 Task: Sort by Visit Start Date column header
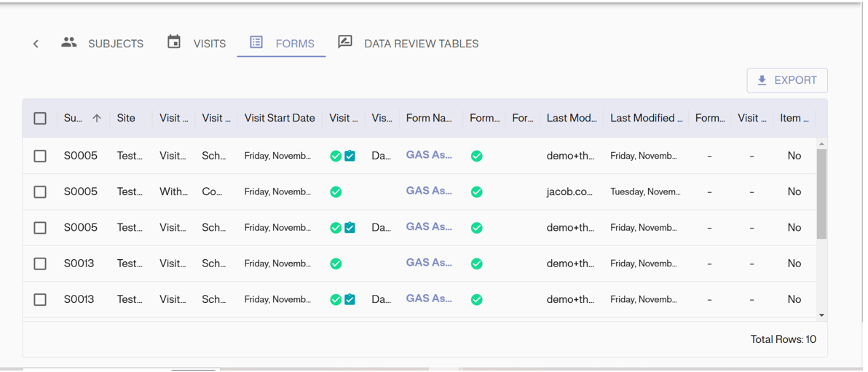[x=280, y=118]
